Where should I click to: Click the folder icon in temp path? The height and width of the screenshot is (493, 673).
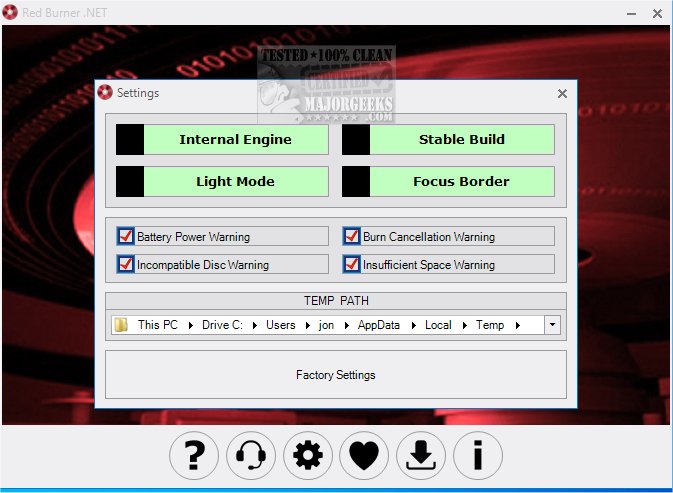[x=121, y=325]
